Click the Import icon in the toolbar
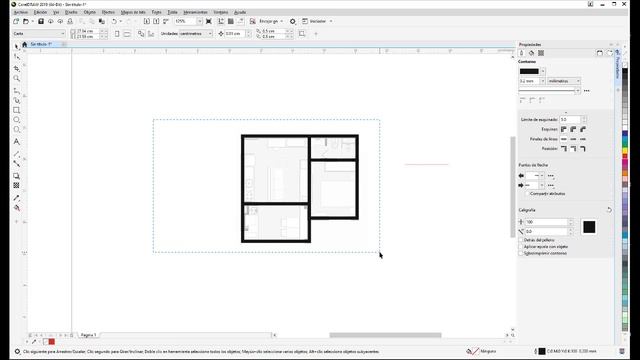The width and height of the screenshot is (640, 360). [x=147, y=21]
